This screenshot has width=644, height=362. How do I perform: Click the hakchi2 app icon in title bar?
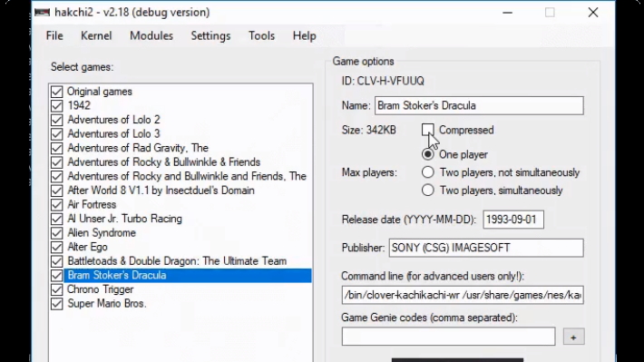coord(42,13)
